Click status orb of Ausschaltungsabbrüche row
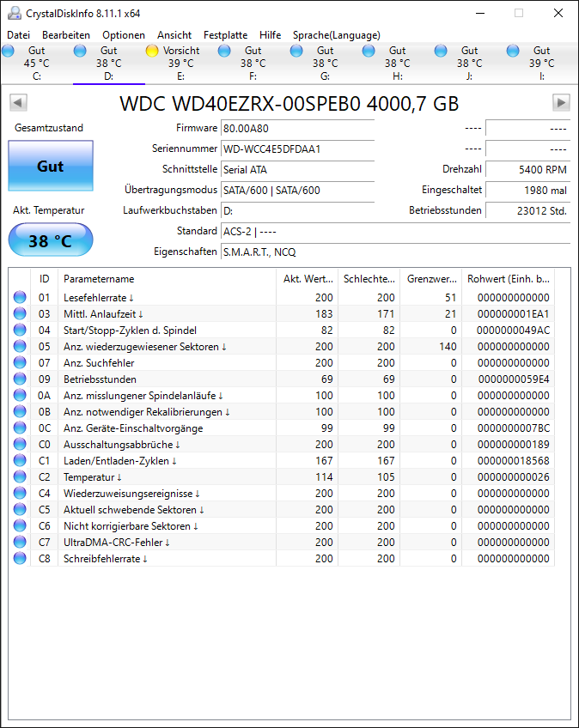 (x=20, y=444)
